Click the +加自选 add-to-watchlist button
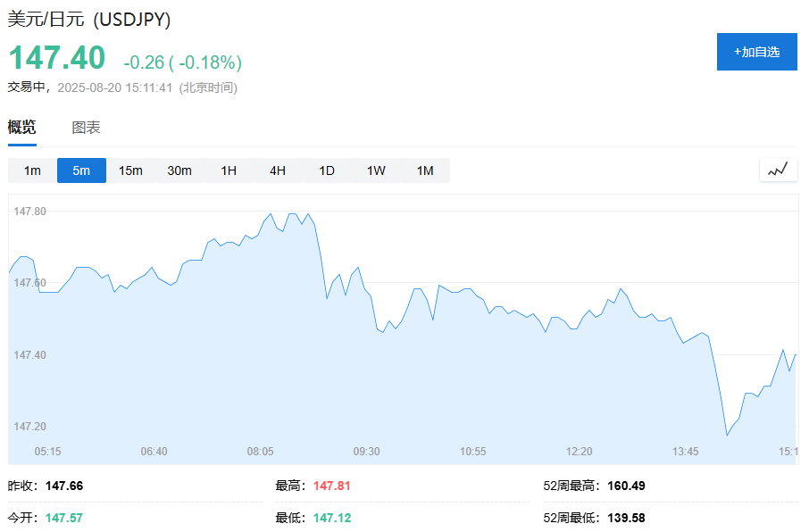This screenshot has height=532, width=809. click(756, 52)
